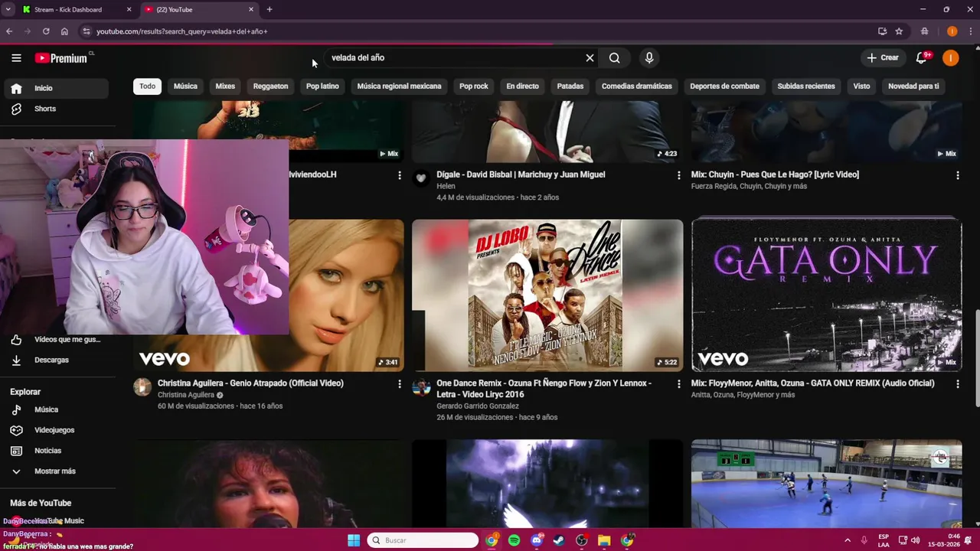Open the notifications bell

pos(921,57)
